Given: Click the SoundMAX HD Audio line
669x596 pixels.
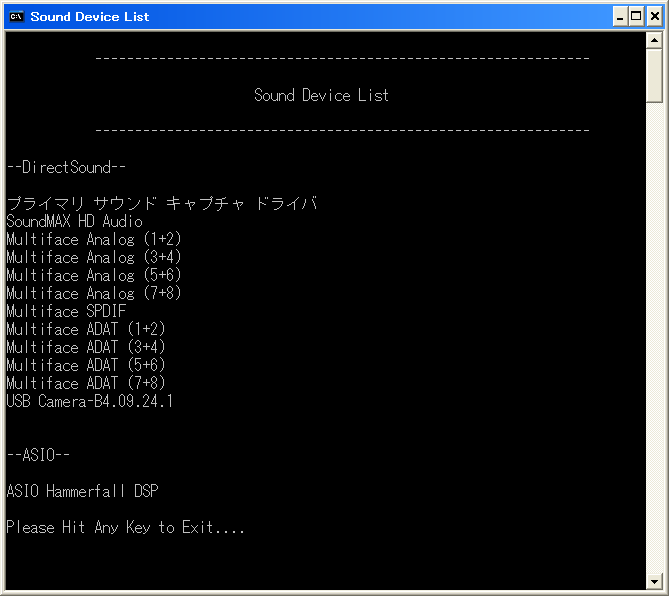Looking at the screenshot, I should (x=75, y=221).
